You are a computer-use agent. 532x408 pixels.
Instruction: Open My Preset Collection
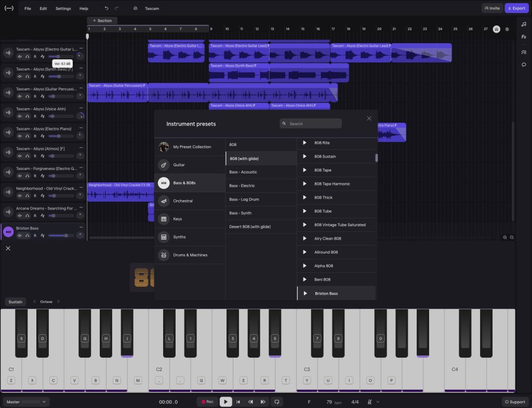click(190, 147)
